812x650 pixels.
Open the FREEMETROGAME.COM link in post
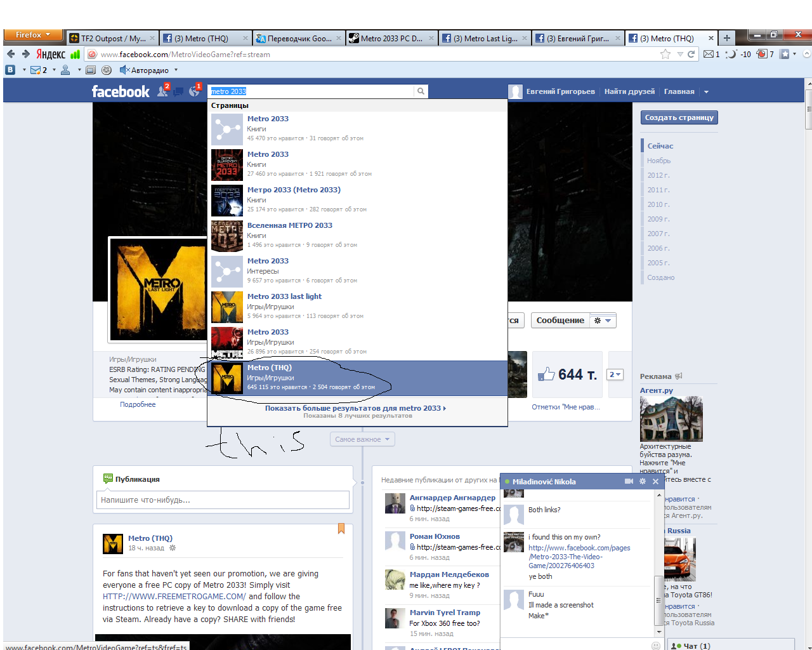(x=174, y=597)
